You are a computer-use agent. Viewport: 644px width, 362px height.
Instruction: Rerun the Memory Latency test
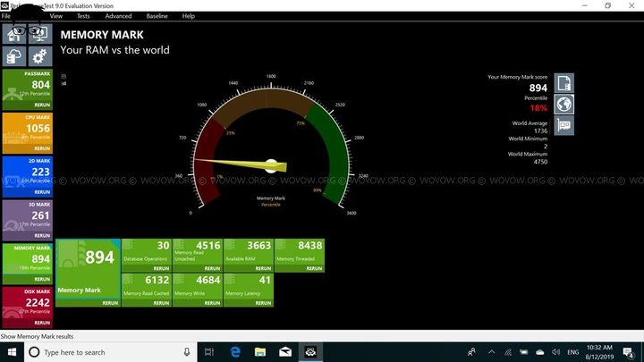pyautogui.click(x=264, y=304)
